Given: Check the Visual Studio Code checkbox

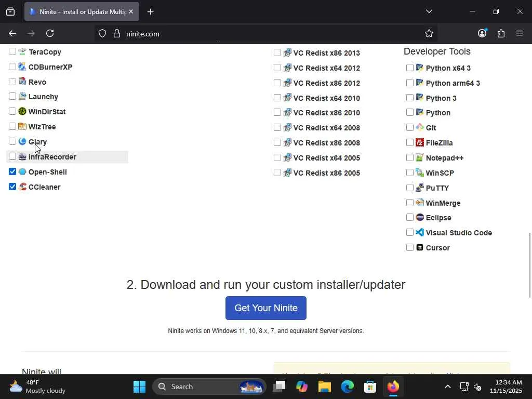Looking at the screenshot, I should point(410,232).
